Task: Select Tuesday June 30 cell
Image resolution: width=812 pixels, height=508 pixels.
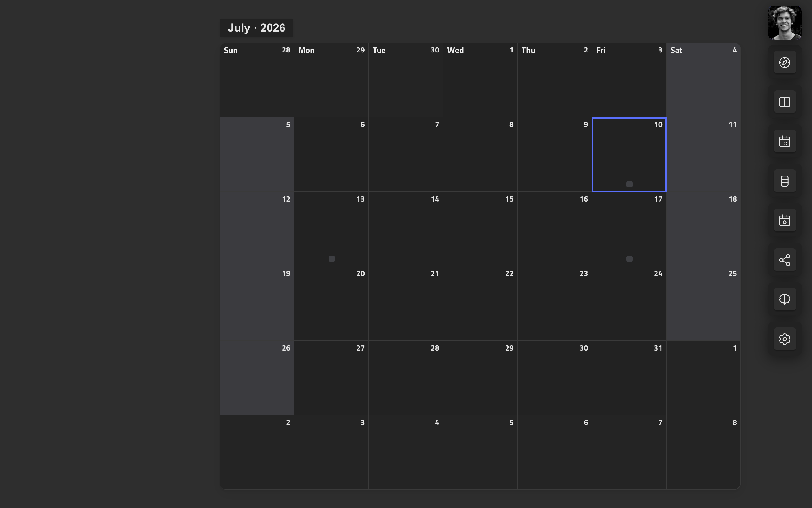Action: [406, 80]
